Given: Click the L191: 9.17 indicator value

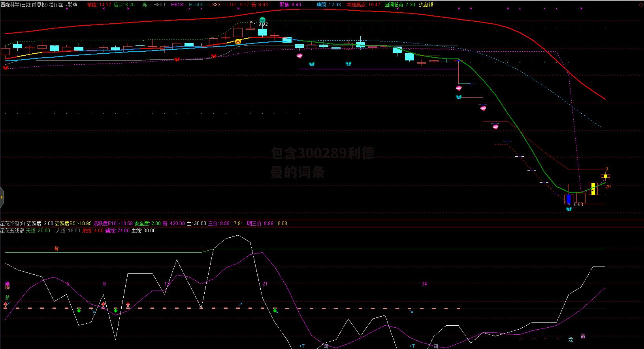Looking at the screenshot, I should coord(237,5).
